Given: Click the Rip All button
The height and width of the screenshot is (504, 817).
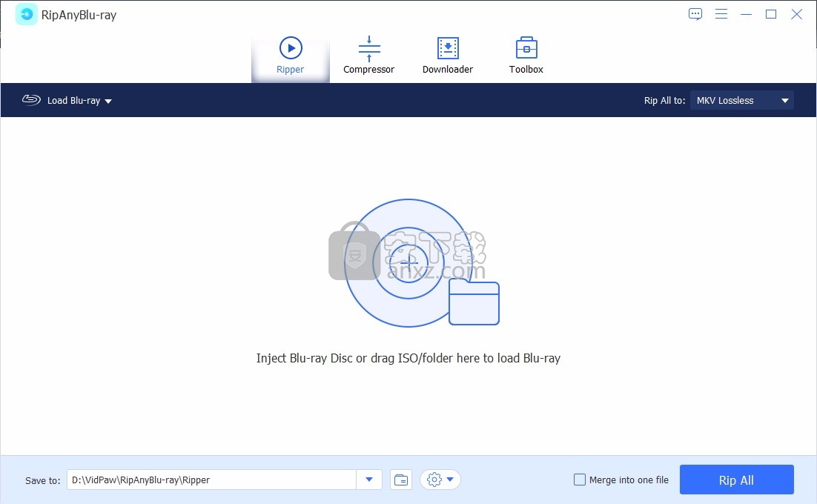Looking at the screenshot, I should (737, 480).
